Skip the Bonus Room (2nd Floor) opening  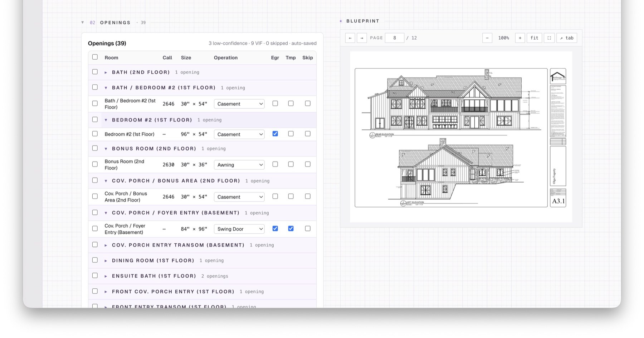click(x=308, y=164)
